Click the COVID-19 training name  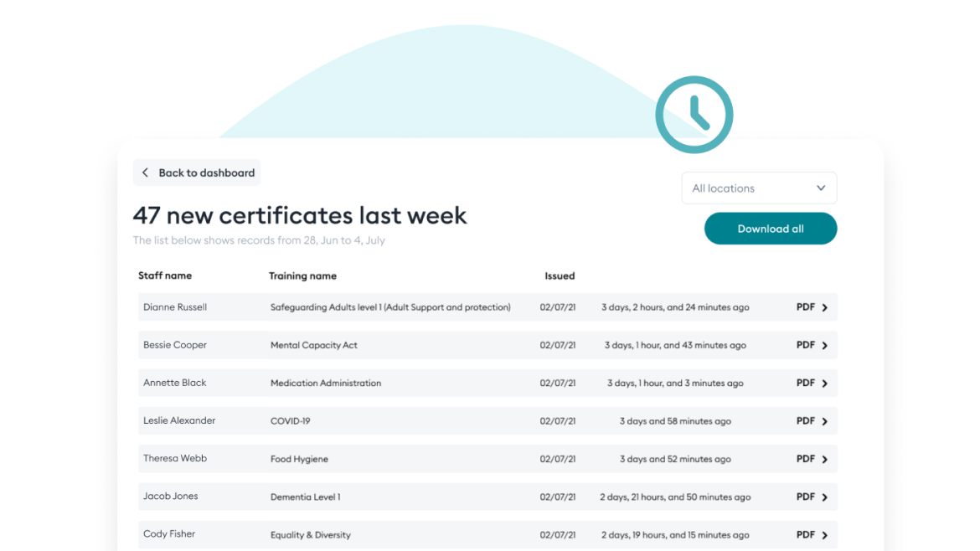[290, 421]
